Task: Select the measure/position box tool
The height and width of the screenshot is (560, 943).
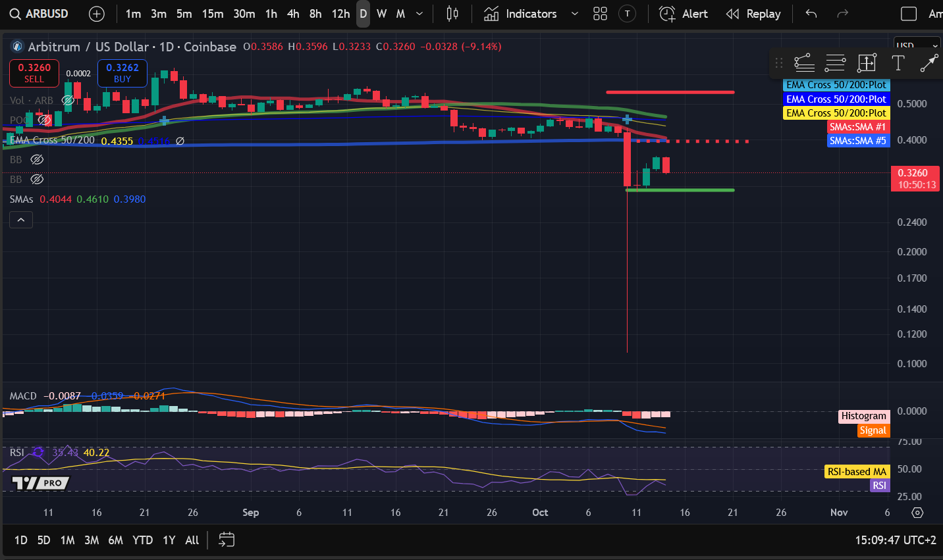Action: click(867, 63)
